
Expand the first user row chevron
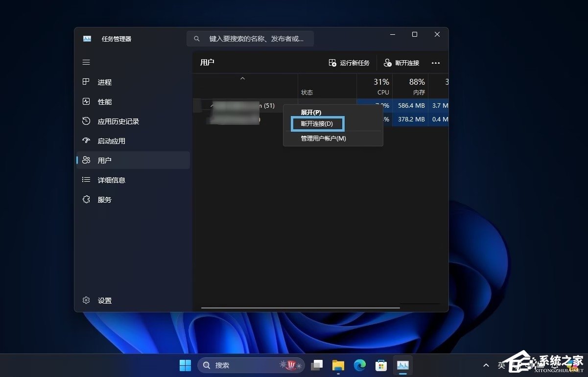[x=212, y=105]
